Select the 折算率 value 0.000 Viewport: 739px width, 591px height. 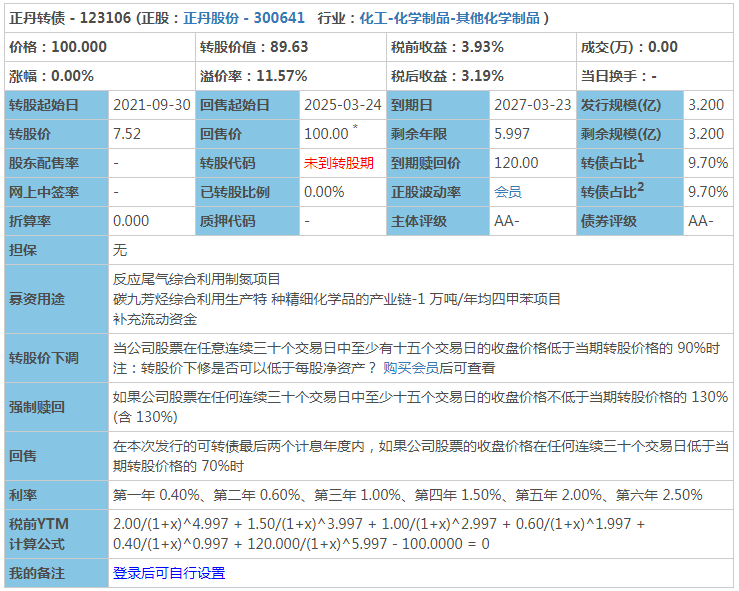click(x=131, y=221)
